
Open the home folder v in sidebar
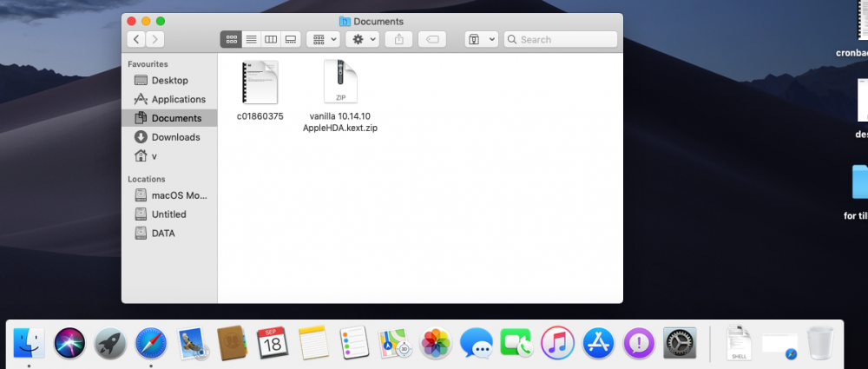coord(169,156)
